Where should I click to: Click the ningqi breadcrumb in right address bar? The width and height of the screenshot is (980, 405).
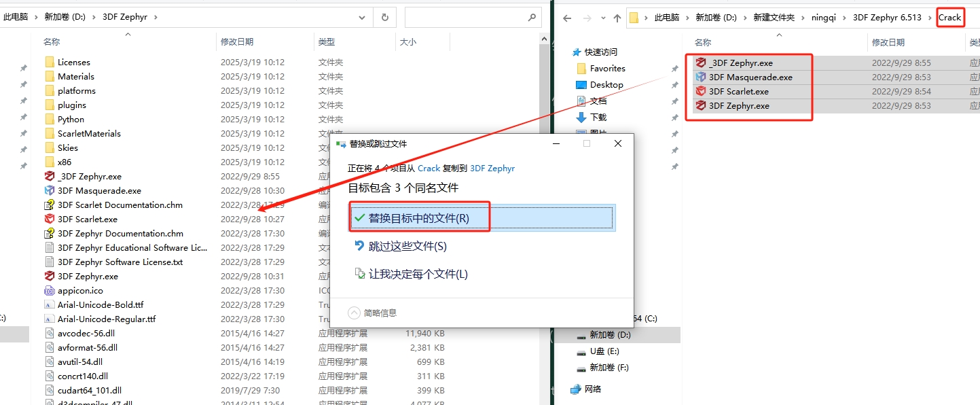[824, 18]
